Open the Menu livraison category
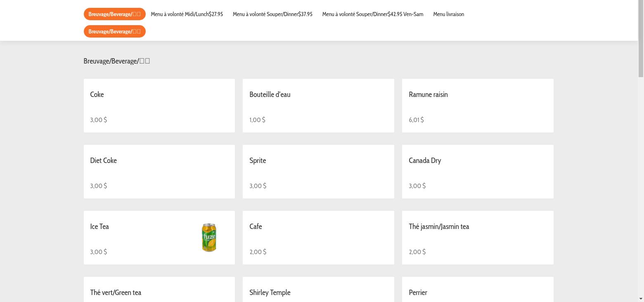Image resolution: width=644 pixels, height=302 pixels. coord(448,14)
